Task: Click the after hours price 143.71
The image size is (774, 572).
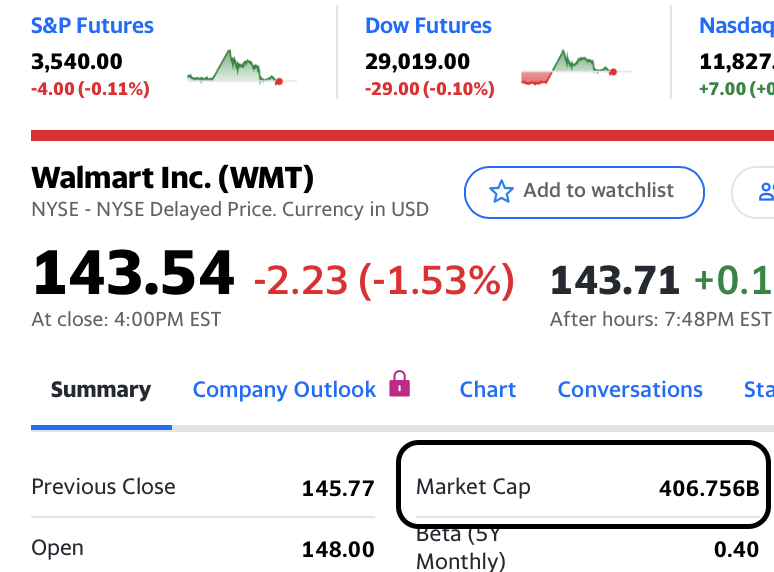Action: (x=615, y=280)
